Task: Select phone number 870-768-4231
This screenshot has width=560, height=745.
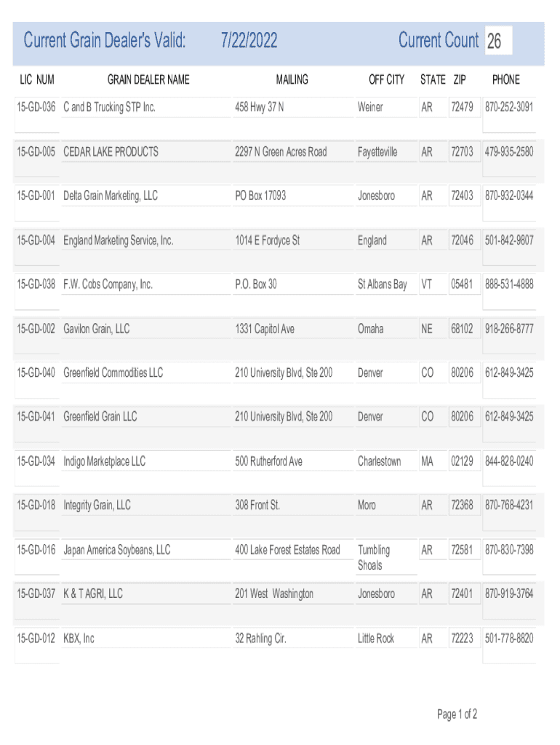Action: tap(509, 506)
